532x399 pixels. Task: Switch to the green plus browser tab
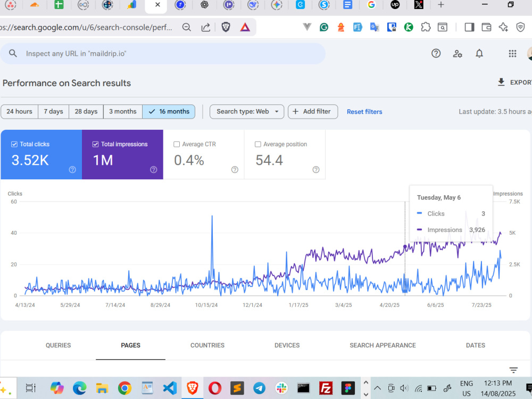point(59,5)
